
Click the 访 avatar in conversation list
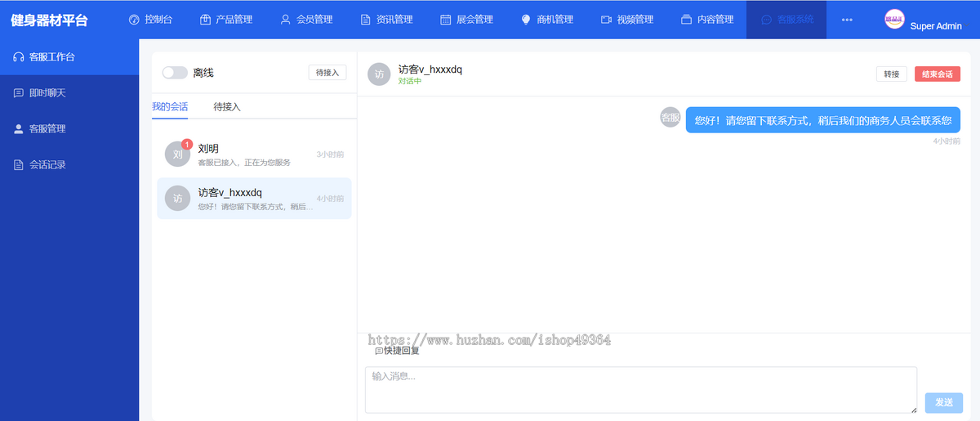pos(177,198)
